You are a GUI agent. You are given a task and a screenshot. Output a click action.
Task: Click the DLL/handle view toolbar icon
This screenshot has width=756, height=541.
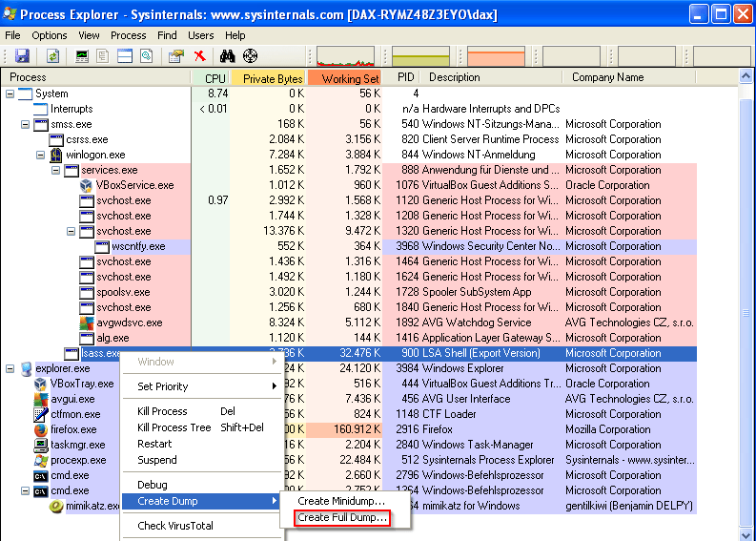pos(147,56)
